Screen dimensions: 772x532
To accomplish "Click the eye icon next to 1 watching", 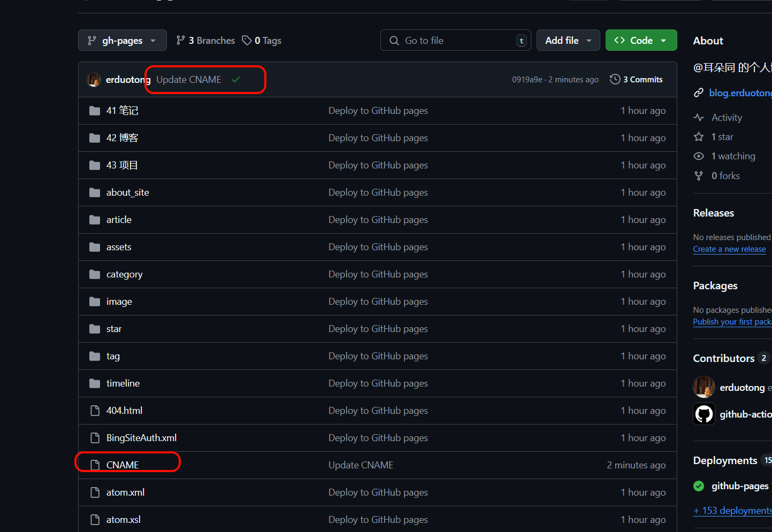I will 699,156.
